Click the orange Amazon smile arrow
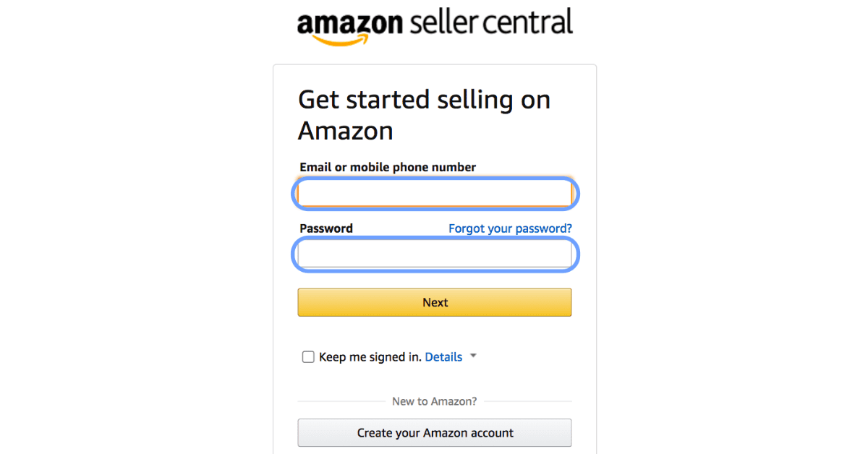868x454 pixels. click(341, 40)
